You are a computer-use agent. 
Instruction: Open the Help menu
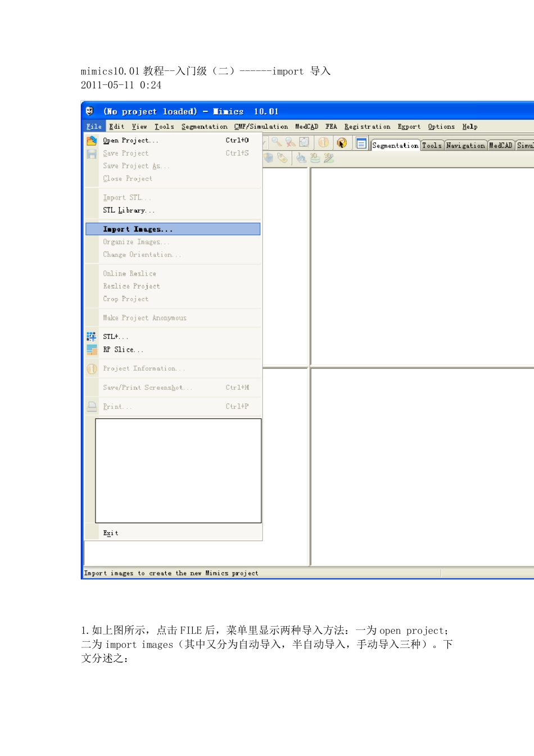point(469,127)
